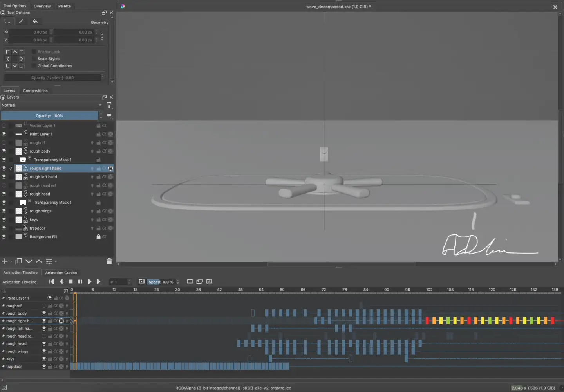Toggle drop frames icon next to Speed
The image size is (564, 392).
pyautogui.click(x=141, y=282)
